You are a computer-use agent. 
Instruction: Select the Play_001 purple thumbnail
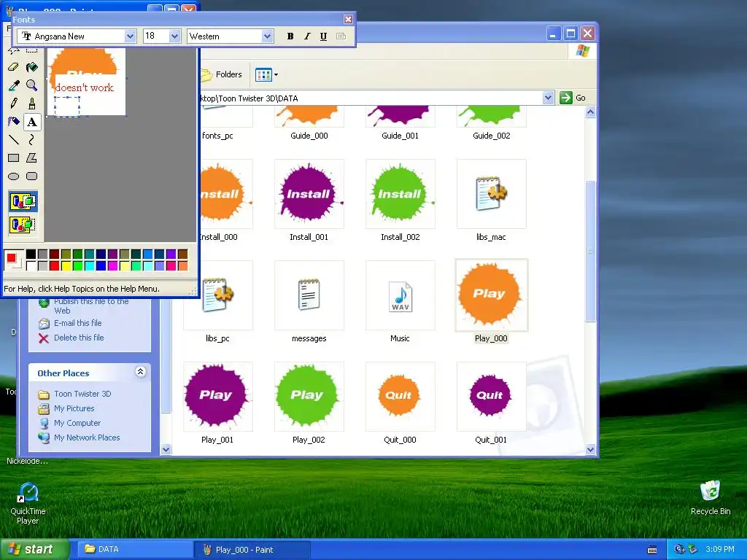[x=217, y=397]
